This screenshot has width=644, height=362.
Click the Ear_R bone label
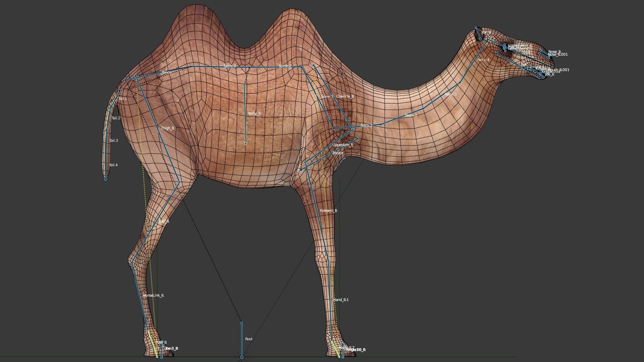486,33
